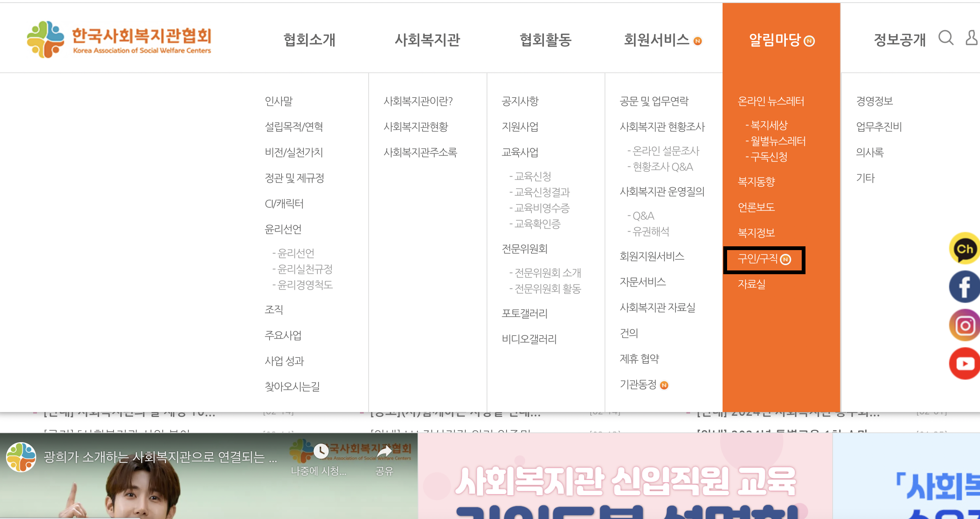Go to 공지사항 notices page
Screen dimensions: 980x519
(520, 101)
